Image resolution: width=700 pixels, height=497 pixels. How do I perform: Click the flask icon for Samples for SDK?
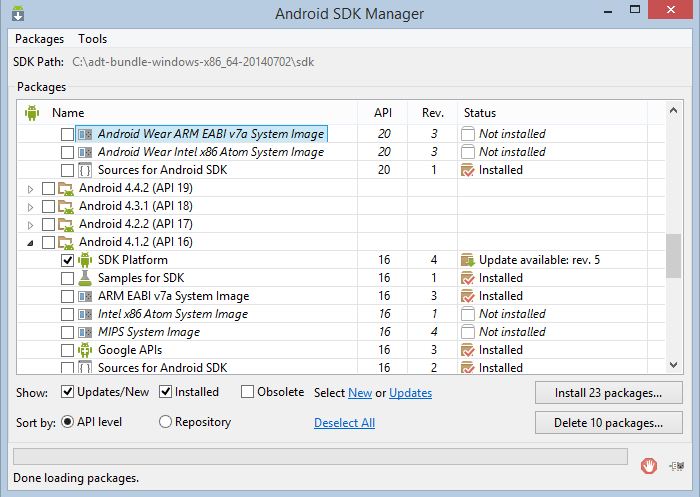[x=86, y=278]
